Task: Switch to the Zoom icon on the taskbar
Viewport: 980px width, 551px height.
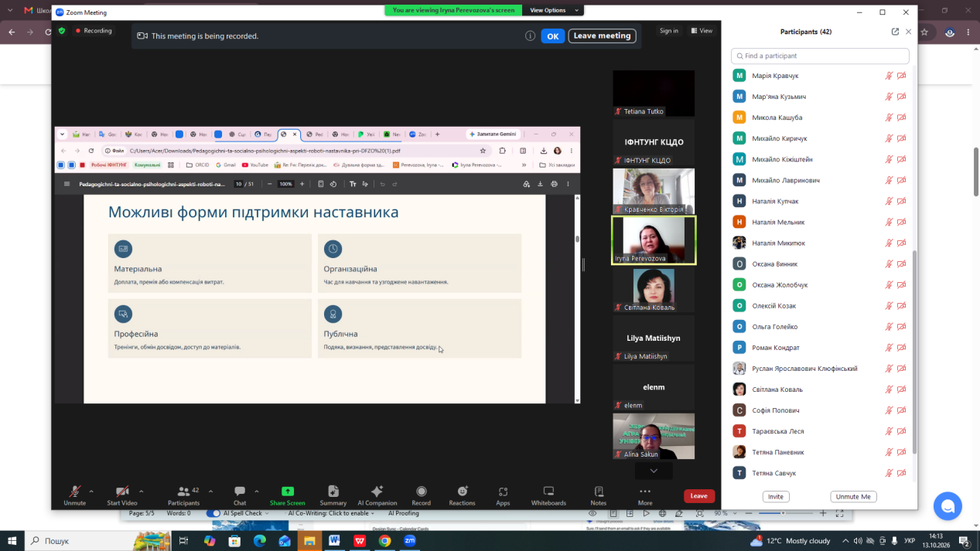Action: 410,541
